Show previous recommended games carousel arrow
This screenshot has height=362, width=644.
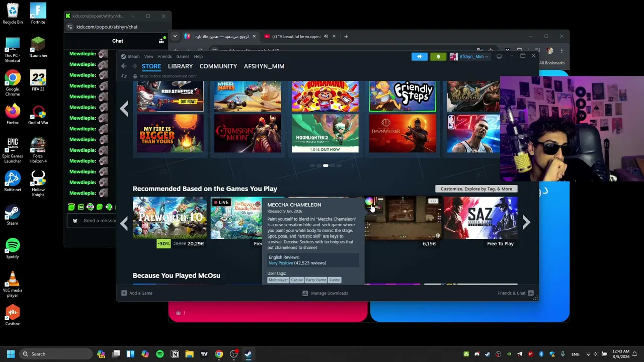pos(124,222)
